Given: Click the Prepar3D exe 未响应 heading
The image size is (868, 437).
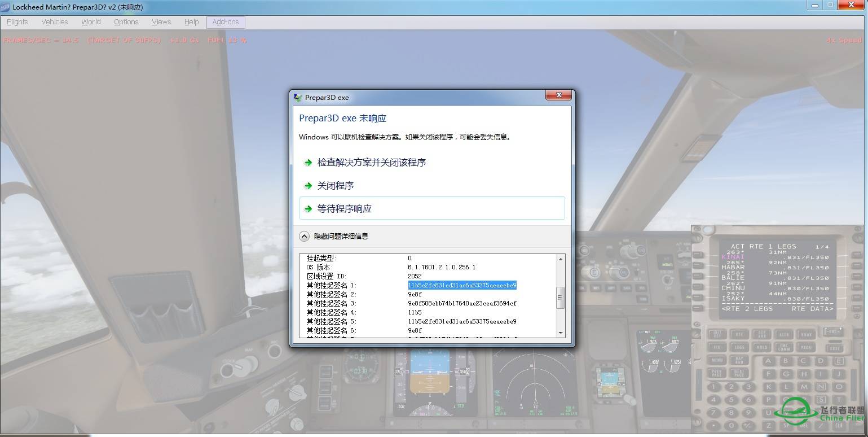Looking at the screenshot, I should [x=342, y=119].
